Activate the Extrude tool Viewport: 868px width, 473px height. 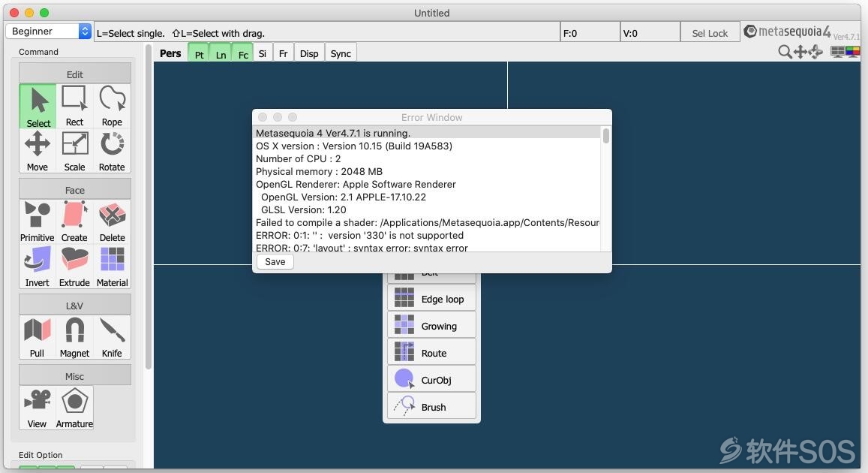75,267
